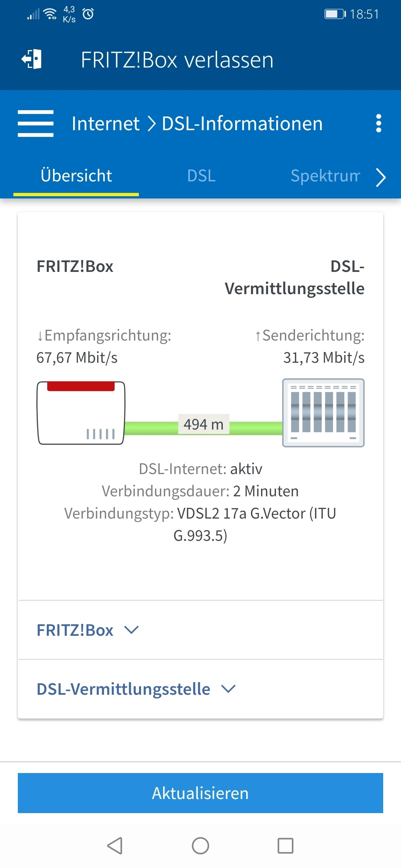
Task: Open the three-dot overflow menu
Action: coord(378,123)
